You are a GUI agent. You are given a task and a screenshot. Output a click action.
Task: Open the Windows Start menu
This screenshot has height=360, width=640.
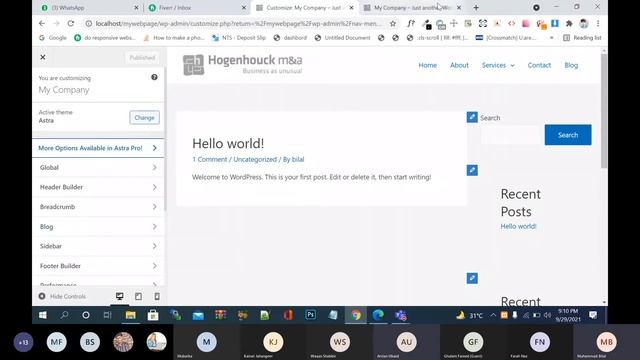pyautogui.click(x=42, y=315)
